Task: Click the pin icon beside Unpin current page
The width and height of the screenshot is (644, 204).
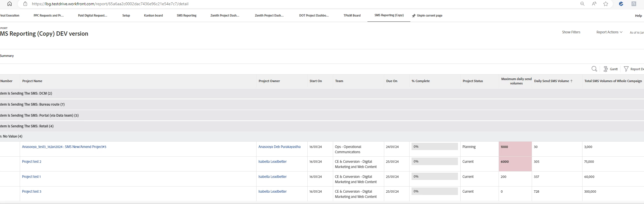Action: tap(414, 16)
